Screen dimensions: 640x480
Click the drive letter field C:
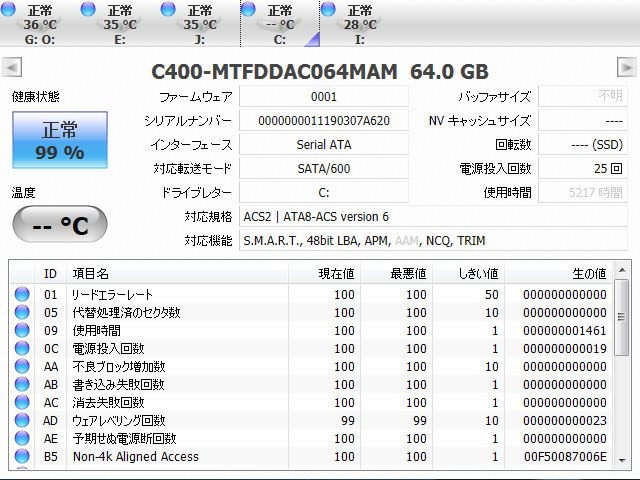[324, 193]
